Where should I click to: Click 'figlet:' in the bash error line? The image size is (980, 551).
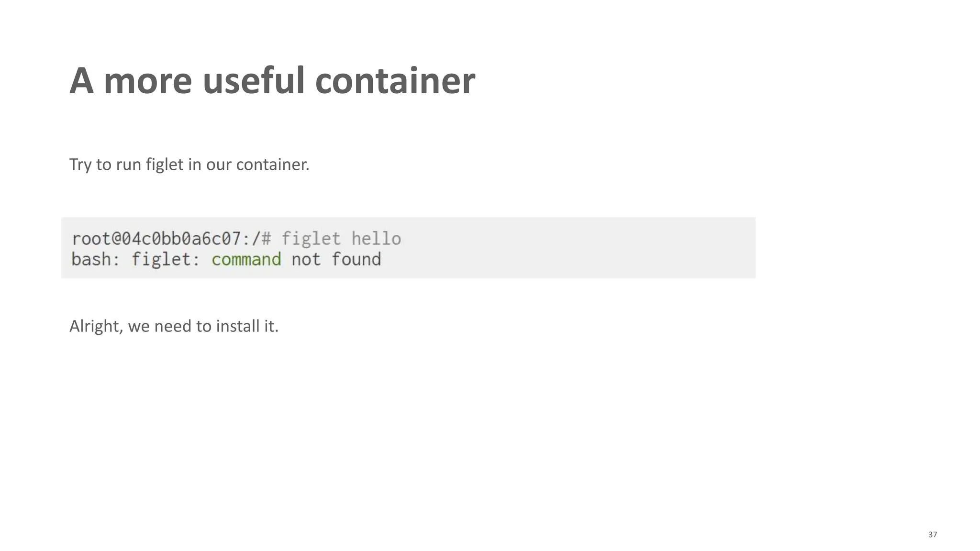[x=166, y=260]
